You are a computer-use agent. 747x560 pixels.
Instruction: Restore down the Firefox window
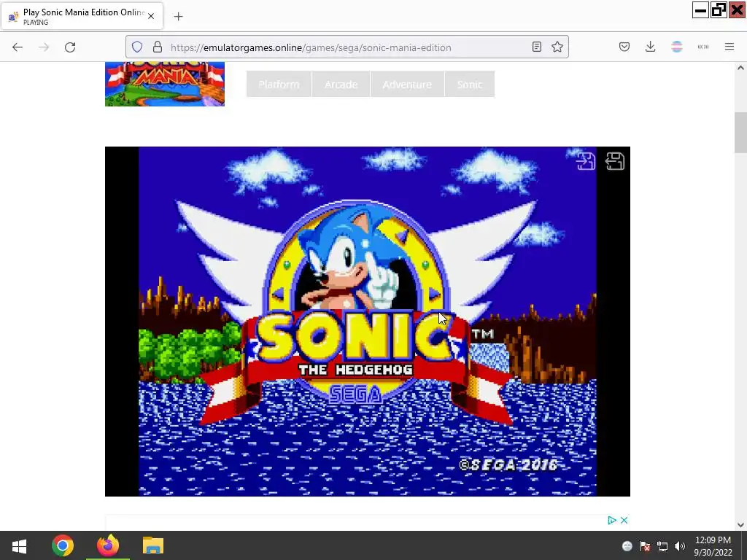click(719, 10)
